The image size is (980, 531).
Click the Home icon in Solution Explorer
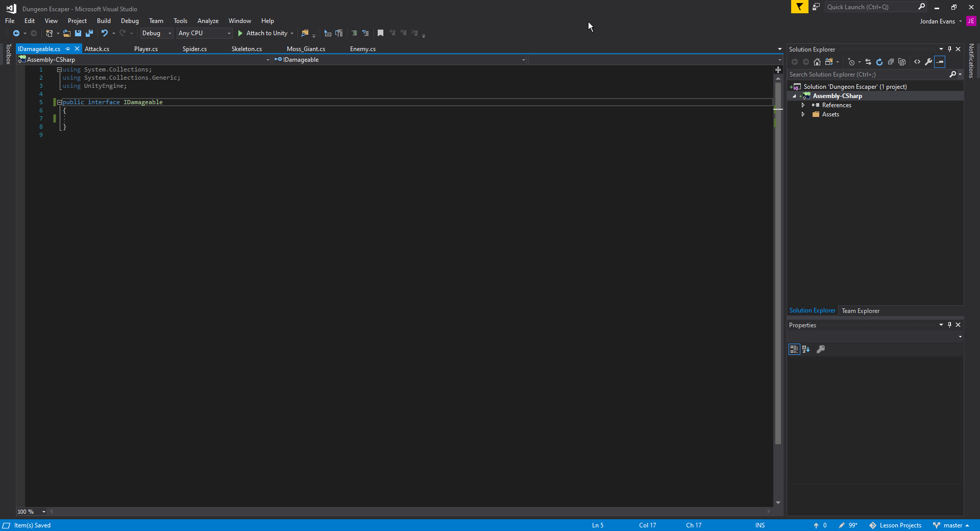click(x=817, y=62)
